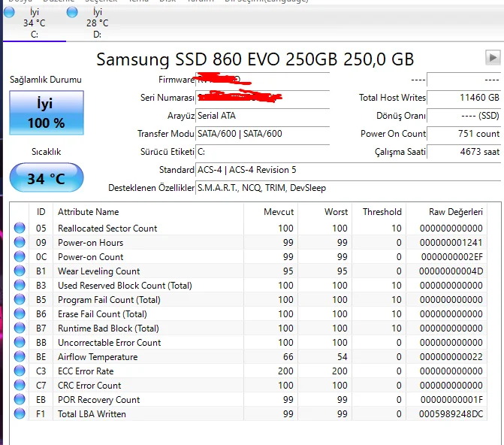Click the status orb of Erase Fail Count
This screenshot has width=504, height=445.
click(x=20, y=313)
